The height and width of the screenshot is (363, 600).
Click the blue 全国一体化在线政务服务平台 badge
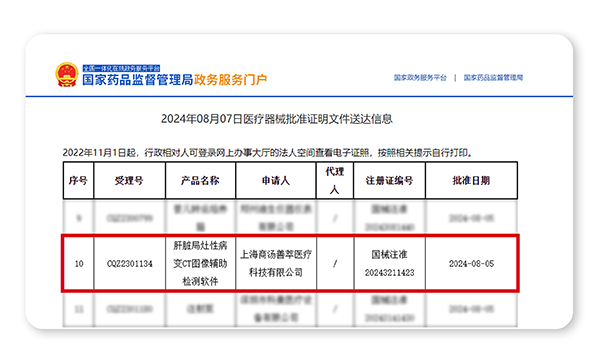coord(121,68)
